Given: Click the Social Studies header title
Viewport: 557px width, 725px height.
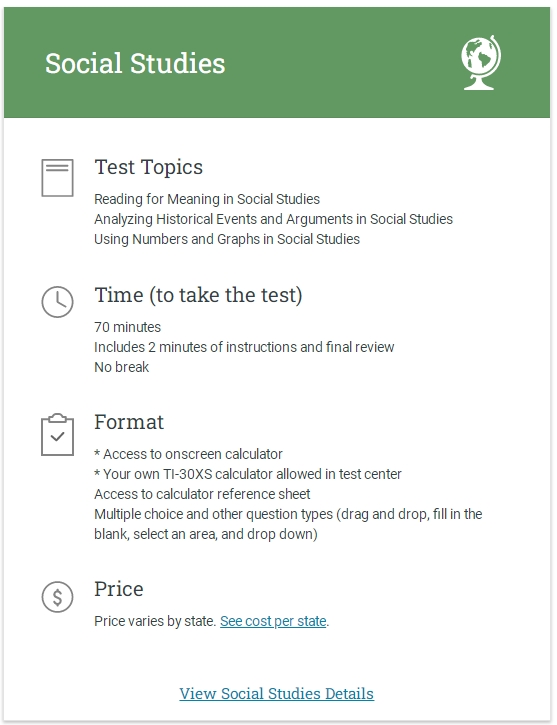Looking at the screenshot, I should [135, 63].
